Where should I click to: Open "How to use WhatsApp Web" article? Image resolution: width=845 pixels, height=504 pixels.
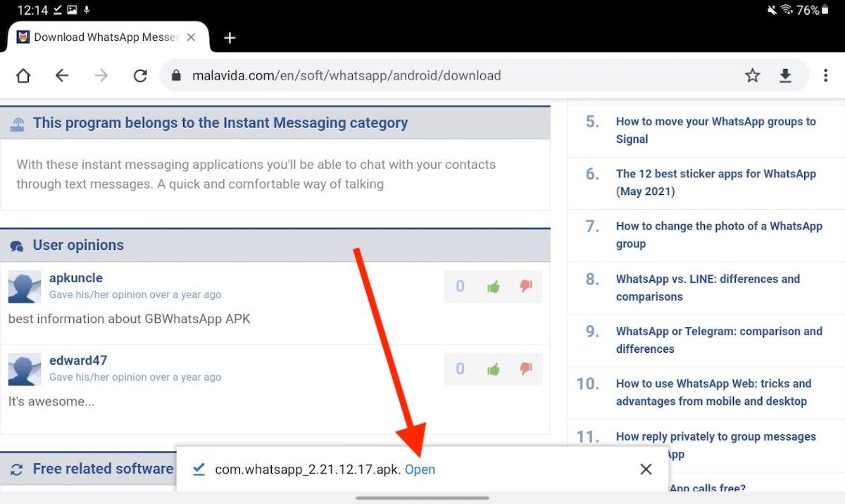(713, 392)
